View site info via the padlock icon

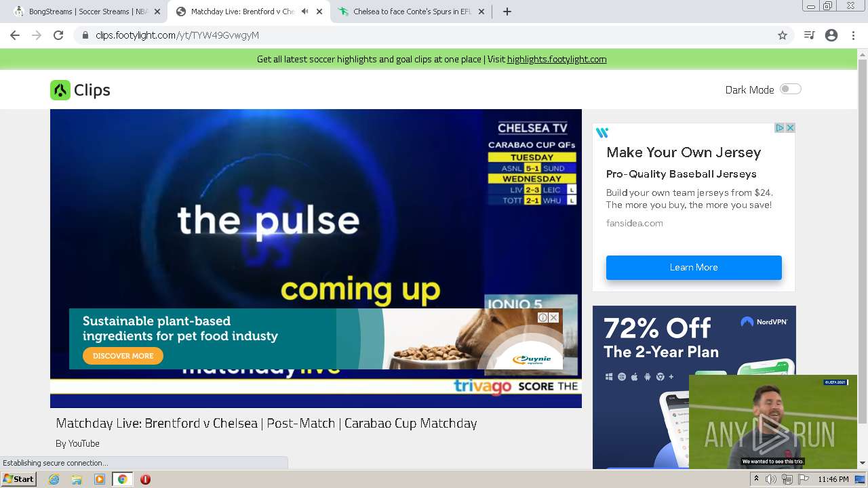point(85,35)
